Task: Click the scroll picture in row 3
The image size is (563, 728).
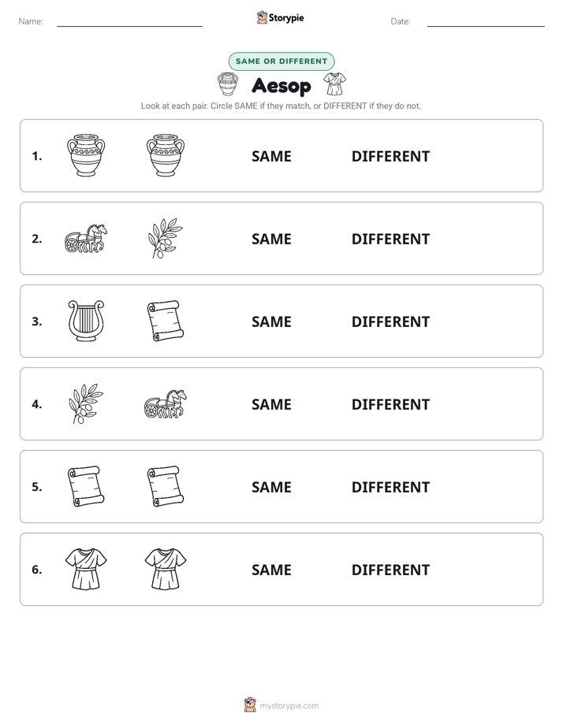Action: click(166, 321)
